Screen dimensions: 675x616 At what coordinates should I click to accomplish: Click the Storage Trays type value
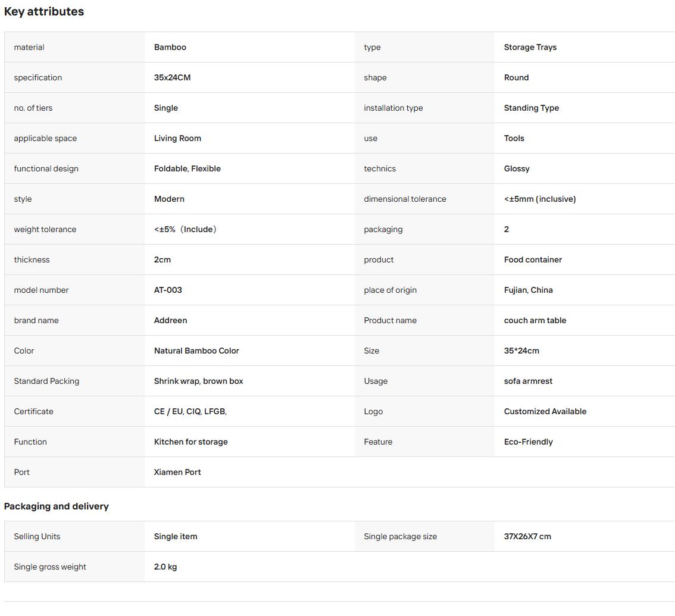pos(530,48)
